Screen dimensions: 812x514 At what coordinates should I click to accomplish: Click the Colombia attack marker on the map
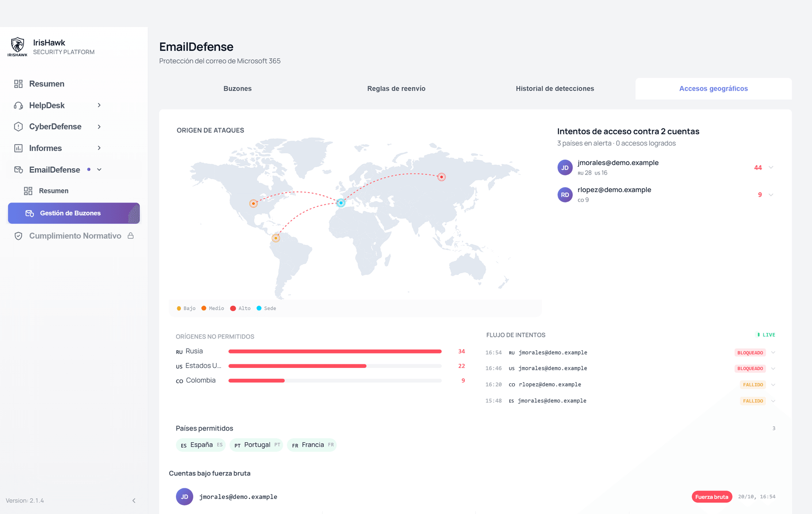tap(276, 238)
